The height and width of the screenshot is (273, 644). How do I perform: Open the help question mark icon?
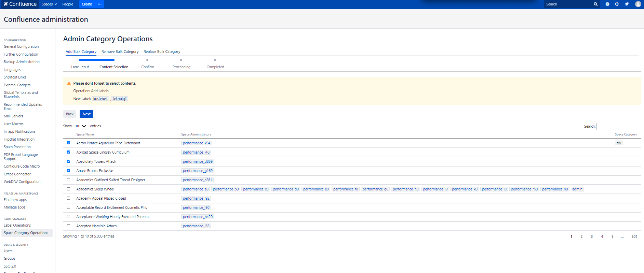click(x=607, y=4)
